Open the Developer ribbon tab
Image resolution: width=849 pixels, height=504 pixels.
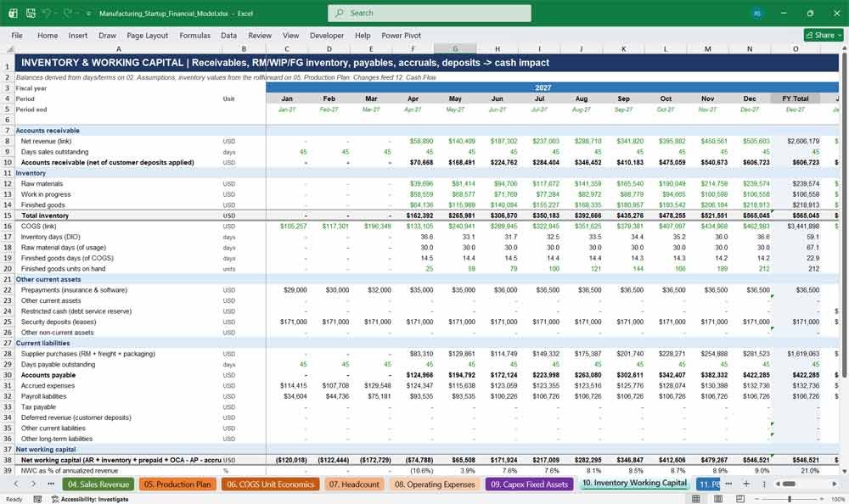pyautogui.click(x=327, y=35)
